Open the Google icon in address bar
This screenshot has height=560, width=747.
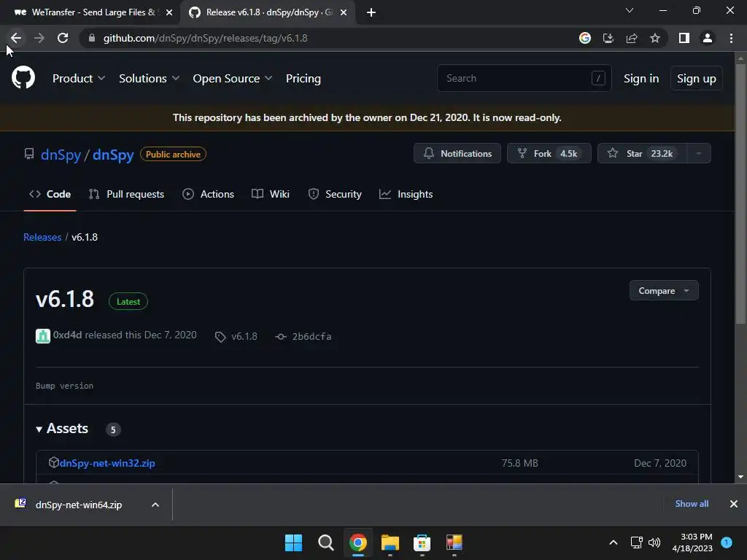(x=585, y=38)
